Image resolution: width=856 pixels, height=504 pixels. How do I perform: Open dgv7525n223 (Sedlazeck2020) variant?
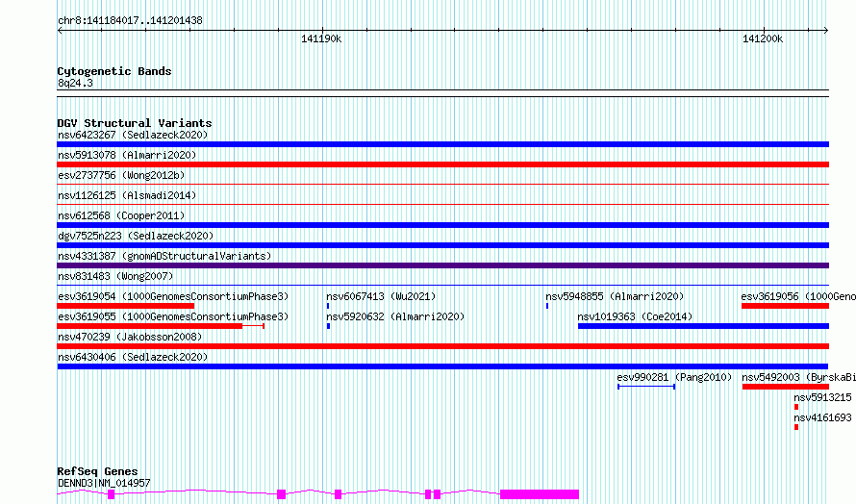coord(136,236)
